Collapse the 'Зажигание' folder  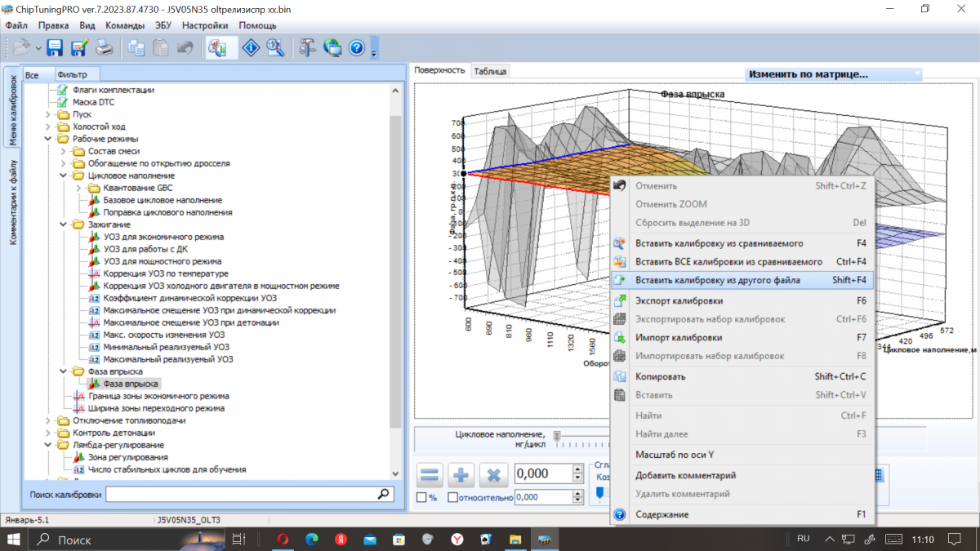[65, 224]
